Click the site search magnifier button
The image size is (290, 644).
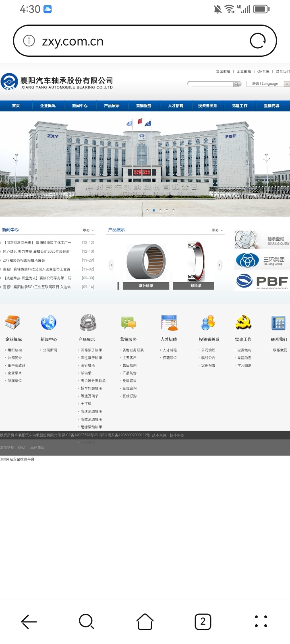click(237, 84)
